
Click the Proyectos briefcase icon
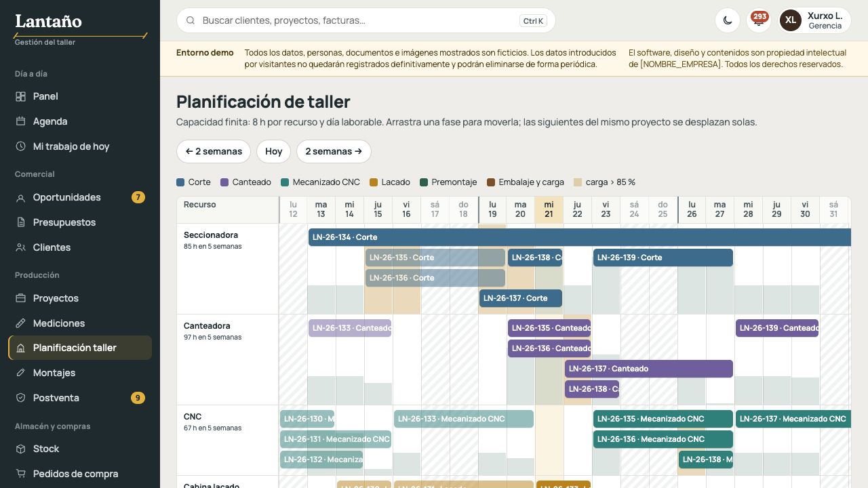coord(20,298)
